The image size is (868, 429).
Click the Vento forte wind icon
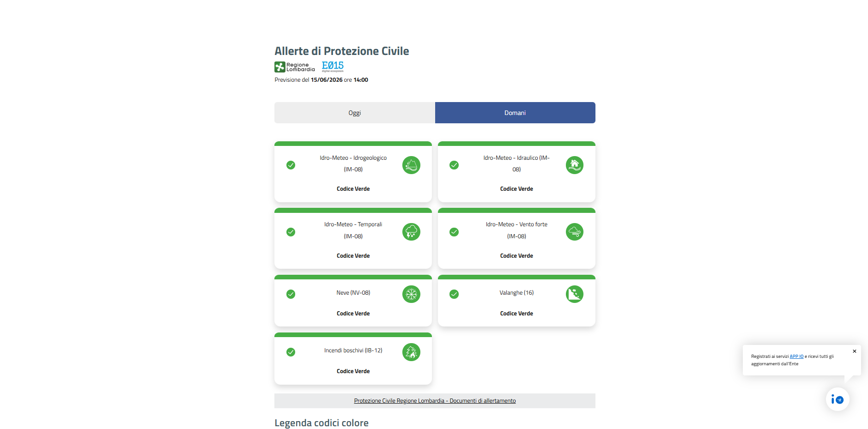point(575,232)
